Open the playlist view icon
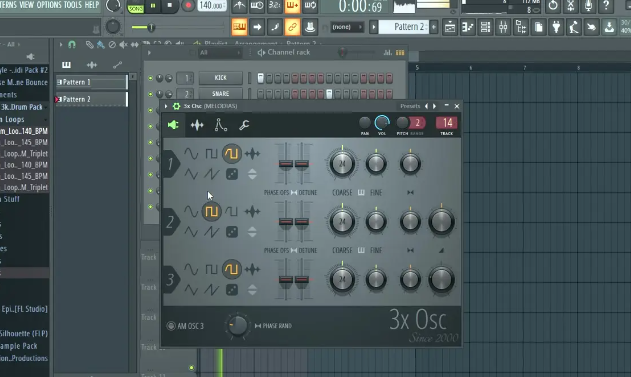This screenshot has height=377, width=631. (x=450, y=27)
